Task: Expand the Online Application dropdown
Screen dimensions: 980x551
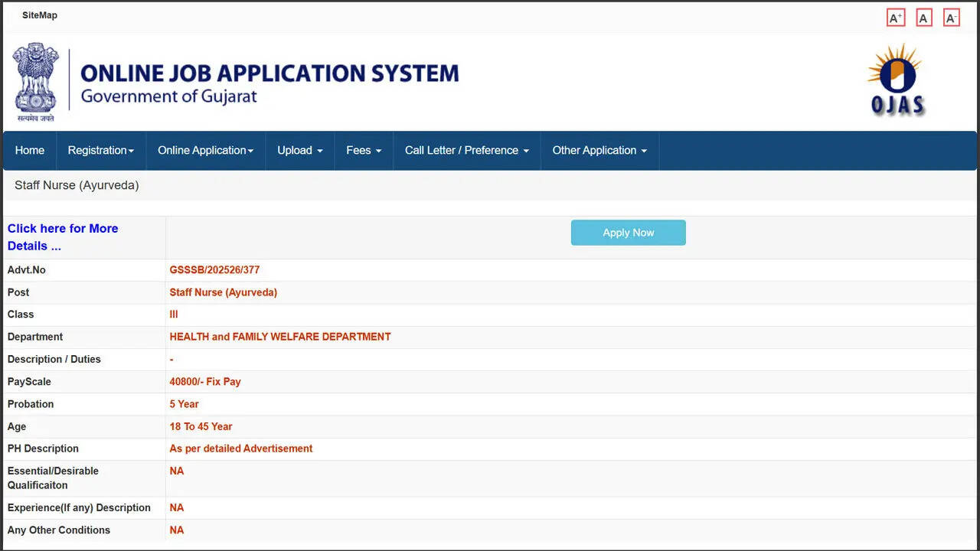Action: click(205, 150)
